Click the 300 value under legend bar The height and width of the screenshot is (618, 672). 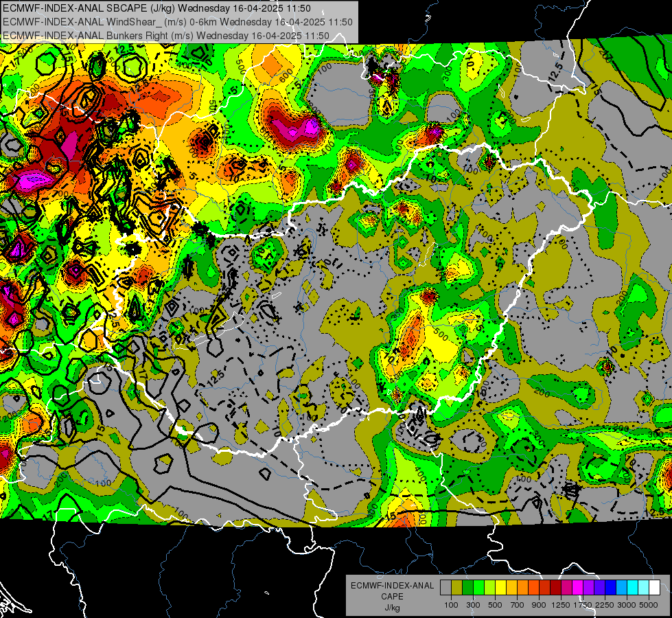[x=473, y=605]
